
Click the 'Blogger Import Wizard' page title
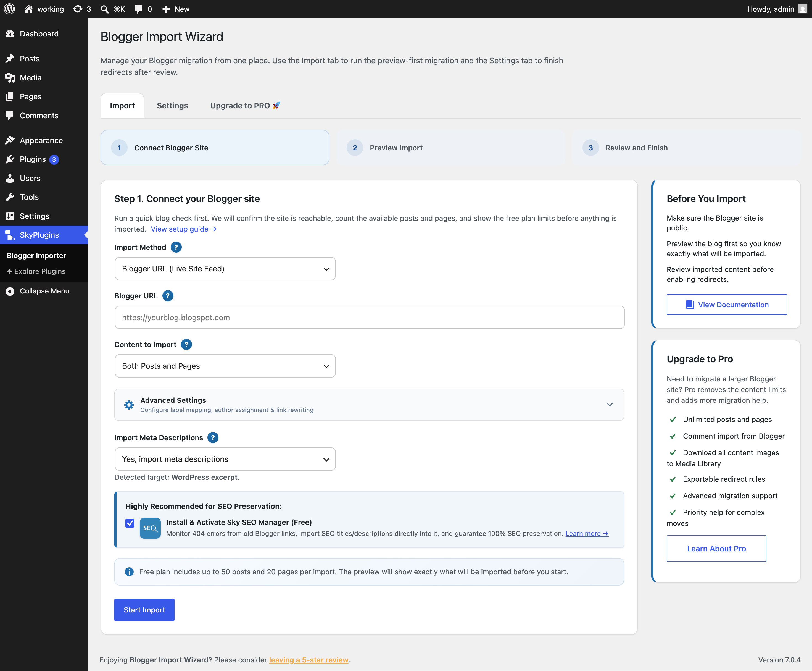coord(162,36)
